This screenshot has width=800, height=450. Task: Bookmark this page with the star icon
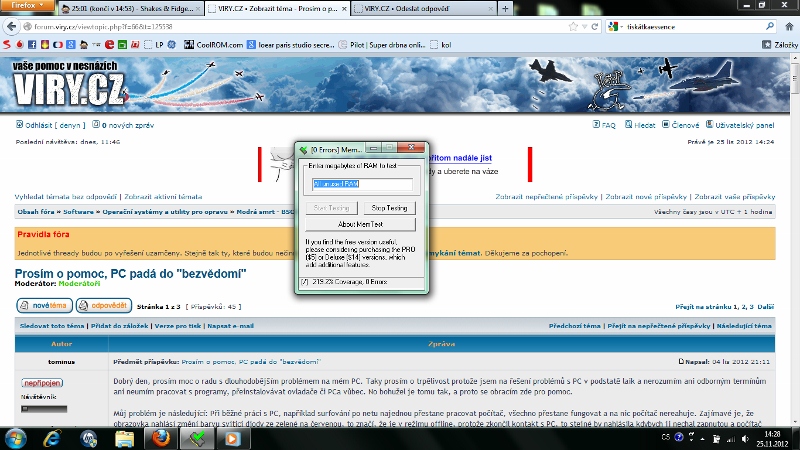[x=573, y=27]
